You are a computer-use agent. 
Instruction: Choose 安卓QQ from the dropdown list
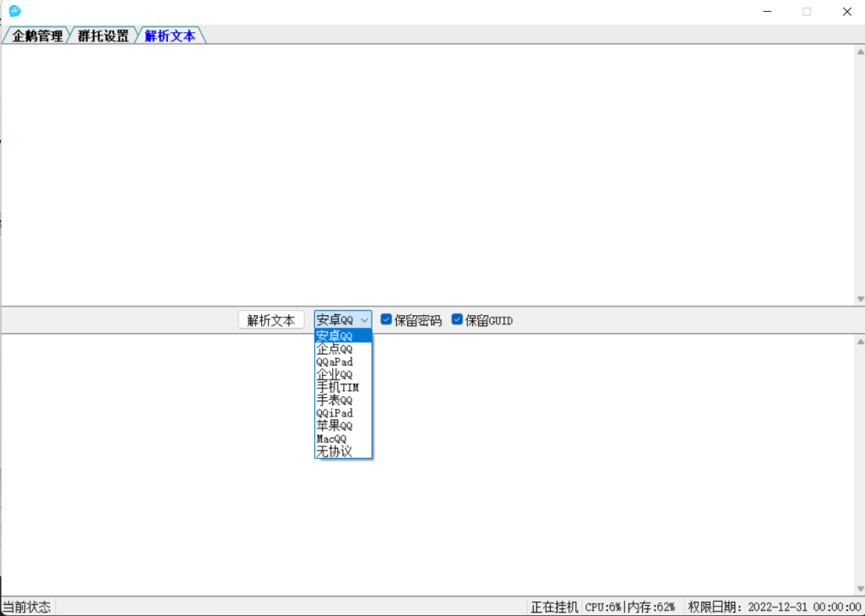coord(342,336)
